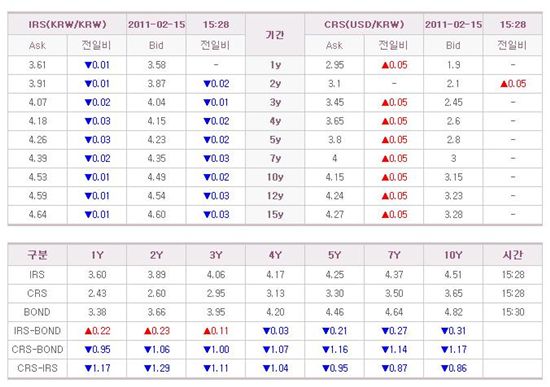550x387 pixels.
Task: Click IRS Ask value 3.61
Action: [38, 65]
